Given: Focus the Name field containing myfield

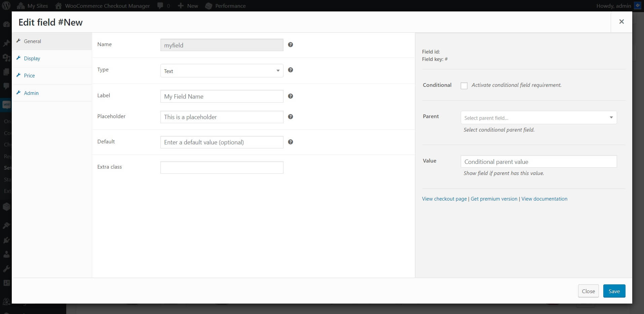Looking at the screenshot, I should (x=222, y=45).
